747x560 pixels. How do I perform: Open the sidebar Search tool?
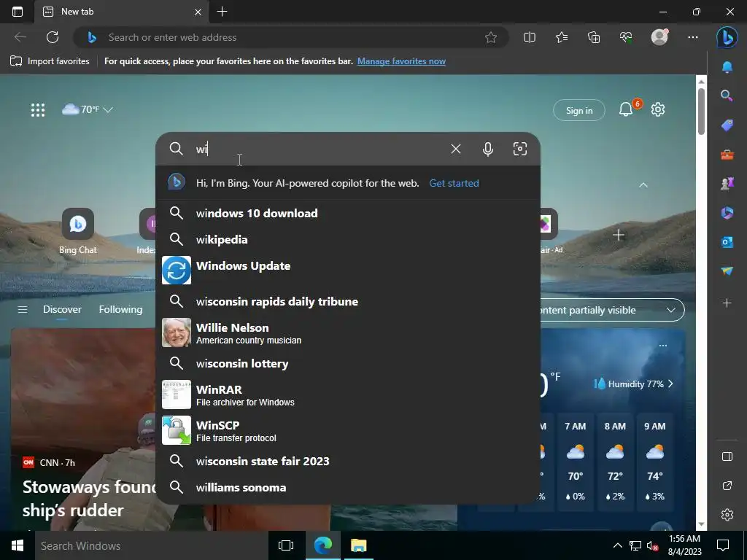click(x=727, y=96)
